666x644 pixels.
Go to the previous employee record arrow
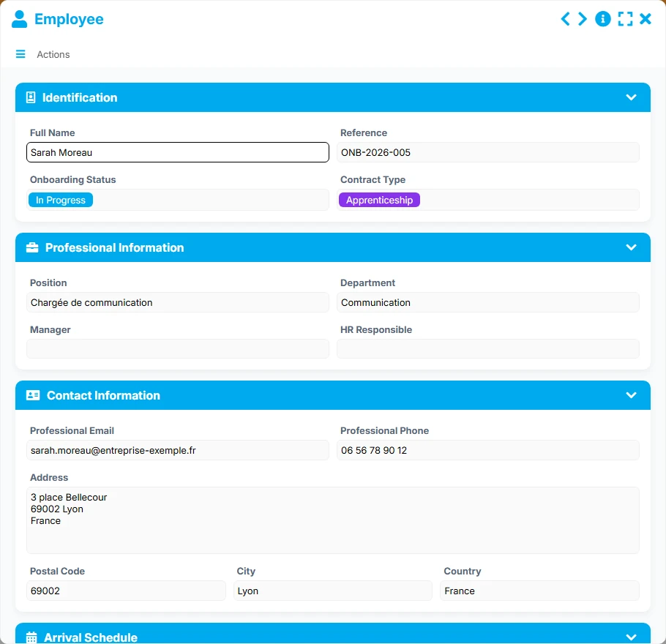click(x=565, y=19)
